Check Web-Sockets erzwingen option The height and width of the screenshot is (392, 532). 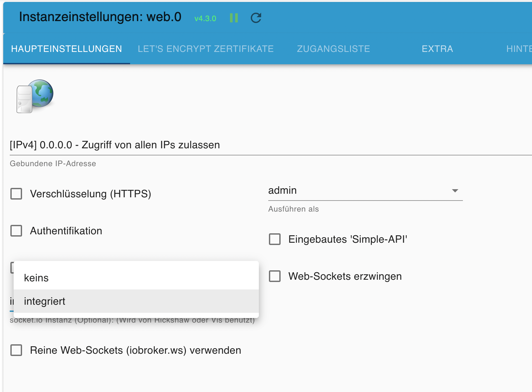[275, 276]
